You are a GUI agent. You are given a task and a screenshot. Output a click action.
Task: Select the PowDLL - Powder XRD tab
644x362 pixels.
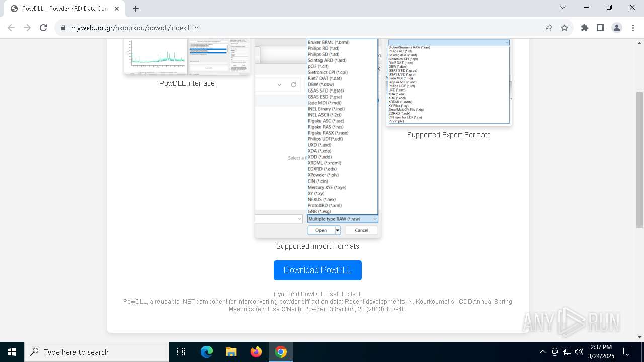tap(64, 9)
